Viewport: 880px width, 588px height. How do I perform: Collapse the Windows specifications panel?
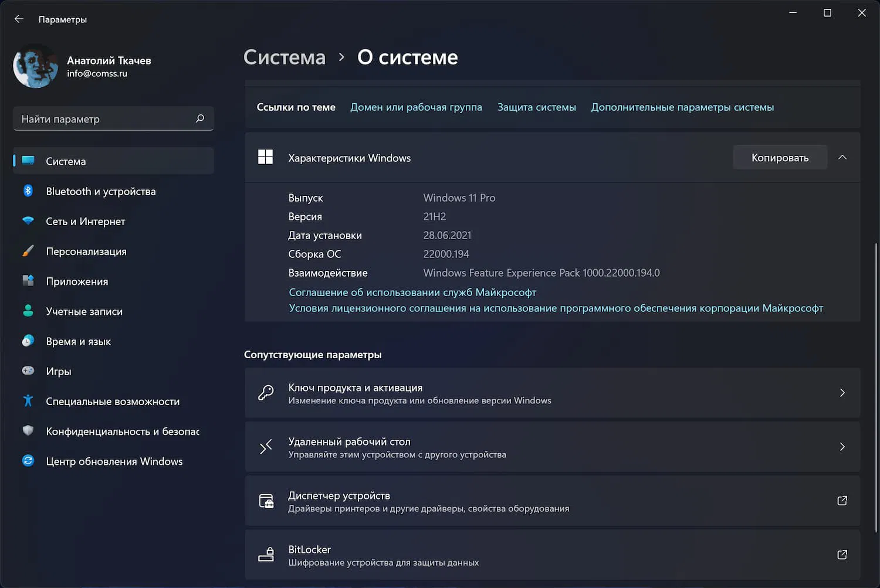(x=842, y=157)
